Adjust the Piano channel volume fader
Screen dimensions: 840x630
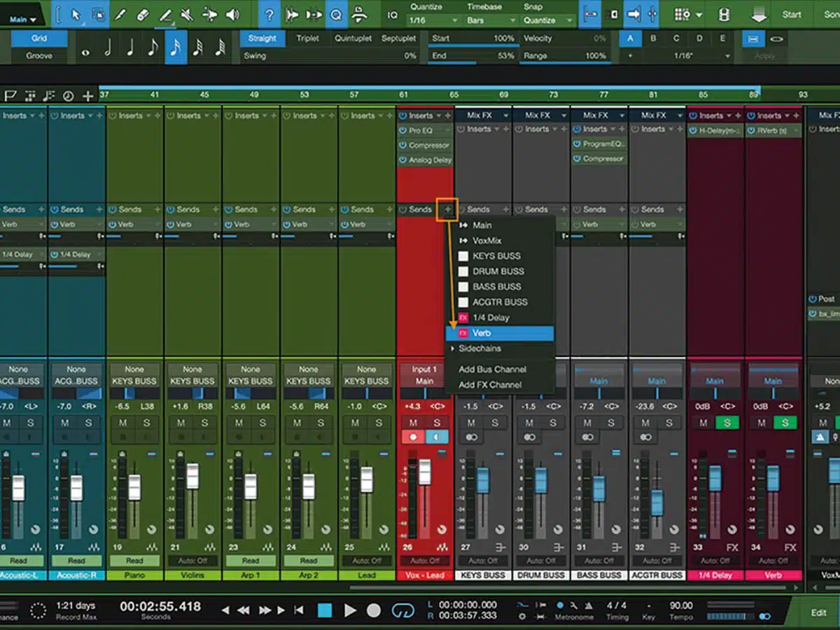click(134, 486)
